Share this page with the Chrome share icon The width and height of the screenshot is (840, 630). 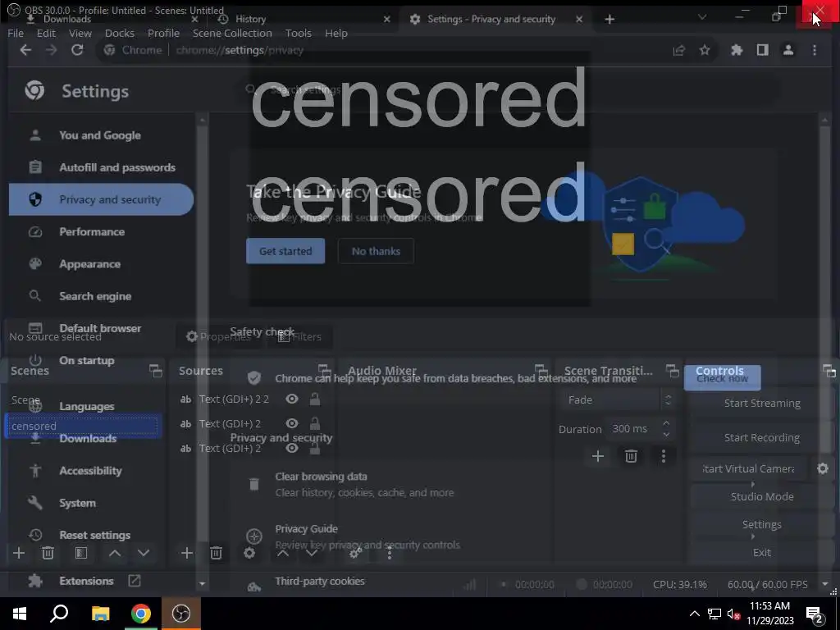click(678, 50)
